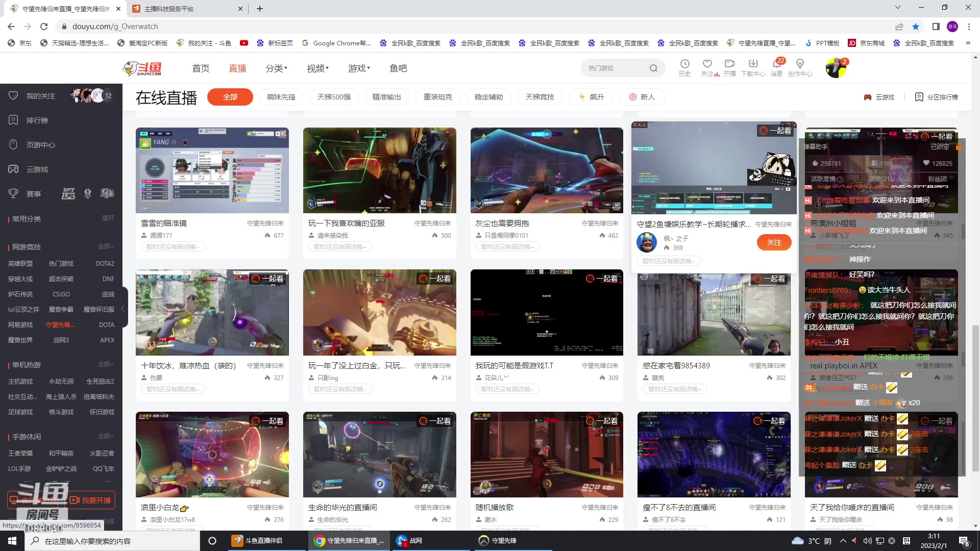Viewport: 980px width, 551px height.
Task: Select the 萌妹先锋 filter tab
Action: point(281,97)
